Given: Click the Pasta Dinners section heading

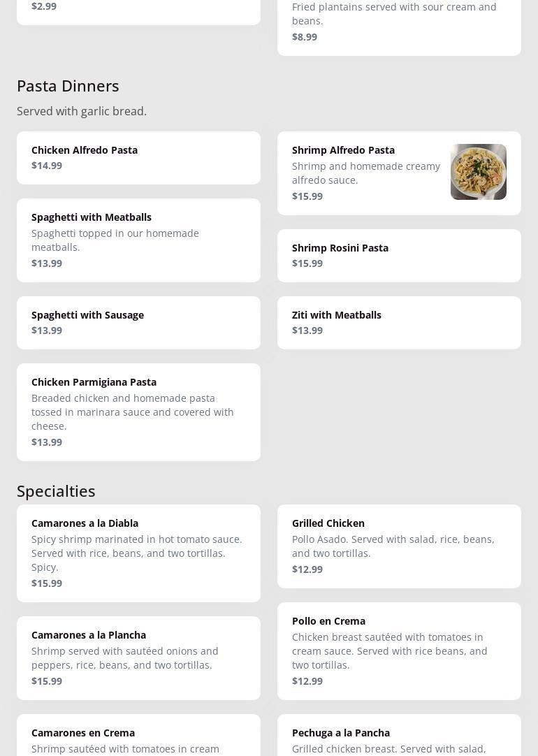Looking at the screenshot, I should click(x=68, y=86).
